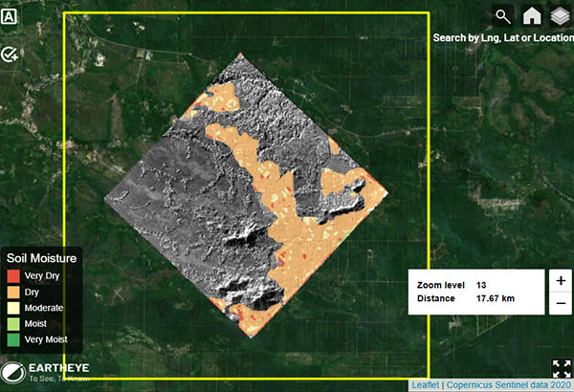
Task: Toggle fullscreen map view
Action: 560,369
